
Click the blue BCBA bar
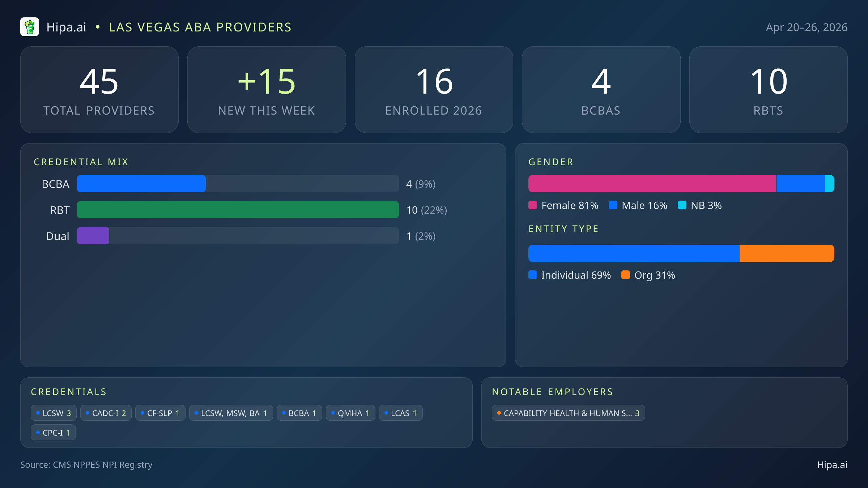[141, 184]
